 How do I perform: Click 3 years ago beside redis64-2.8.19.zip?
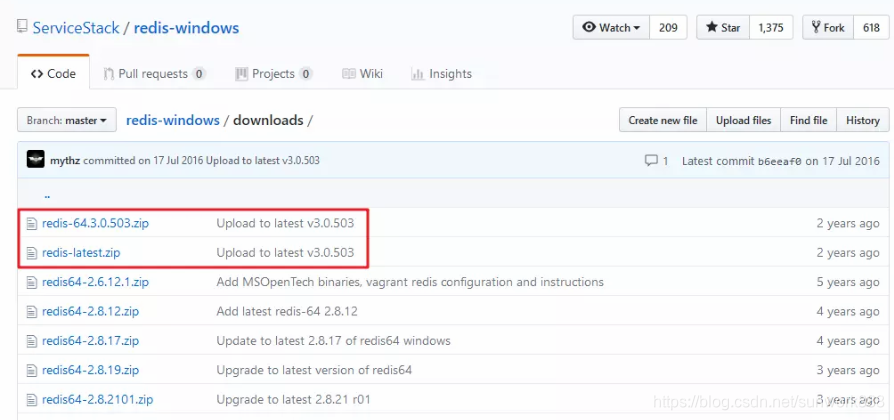(x=848, y=370)
